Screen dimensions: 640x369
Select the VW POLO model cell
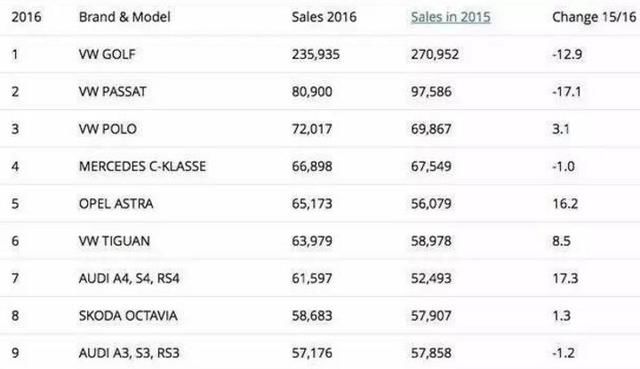coord(108,129)
